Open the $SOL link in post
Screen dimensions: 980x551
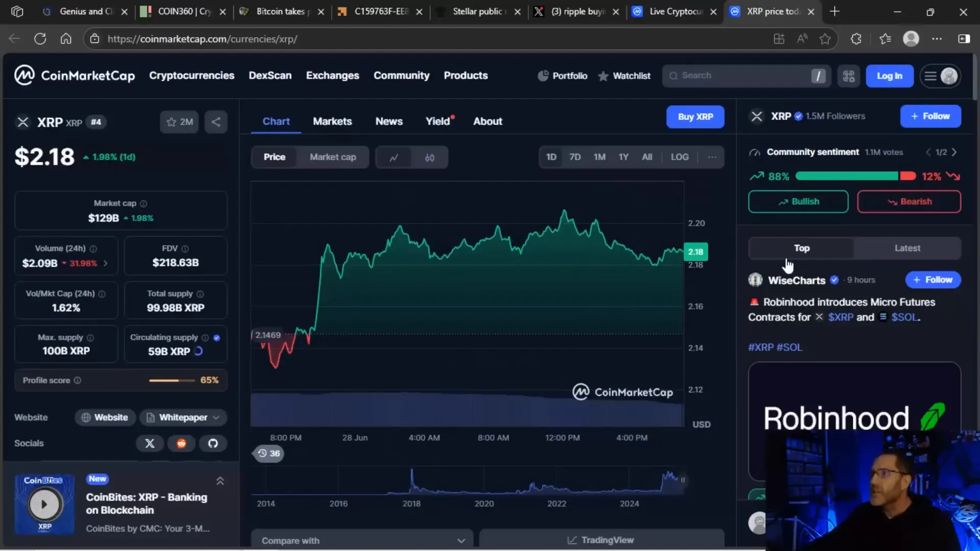tap(905, 317)
